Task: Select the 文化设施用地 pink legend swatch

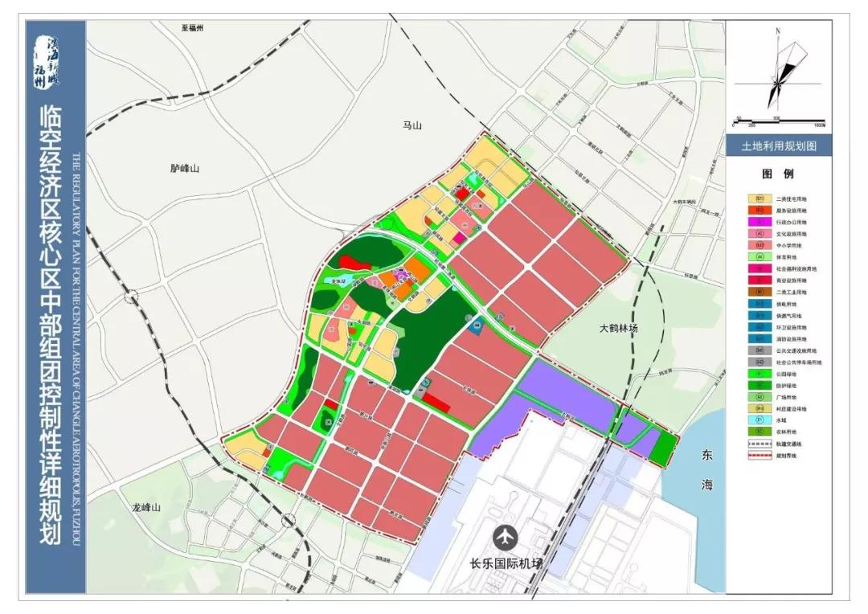Action: click(759, 234)
